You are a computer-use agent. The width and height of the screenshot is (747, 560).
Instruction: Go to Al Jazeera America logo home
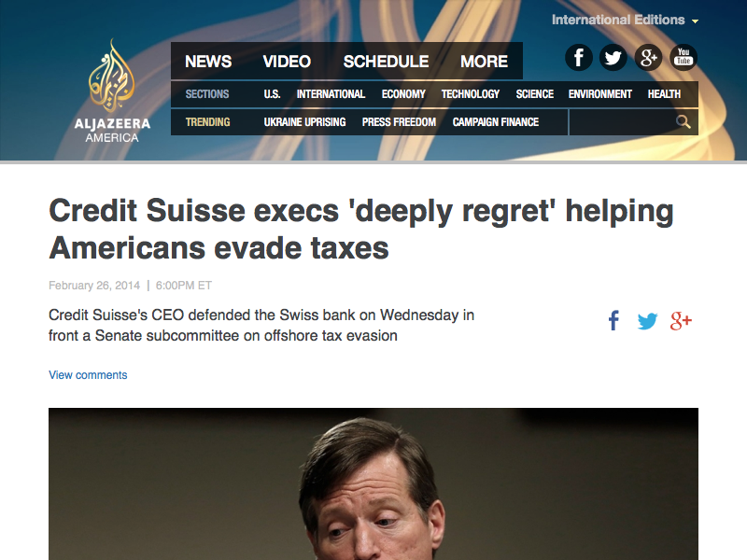pos(112,91)
